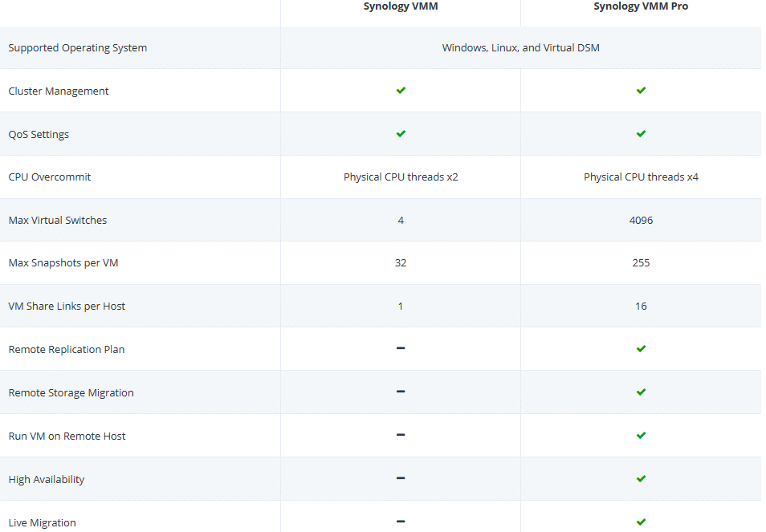Select the Remote Replication Plan row label

coord(67,350)
